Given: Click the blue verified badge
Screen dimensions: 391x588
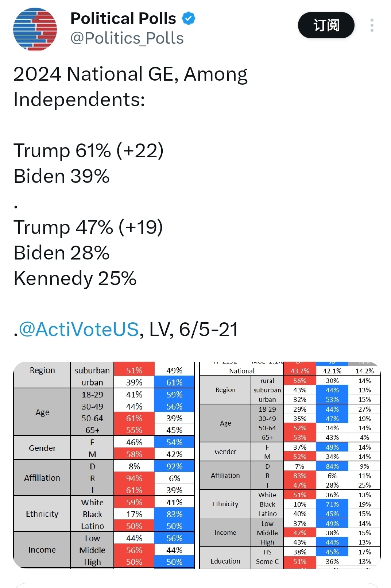Looking at the screenshot, I should [189, 18].
